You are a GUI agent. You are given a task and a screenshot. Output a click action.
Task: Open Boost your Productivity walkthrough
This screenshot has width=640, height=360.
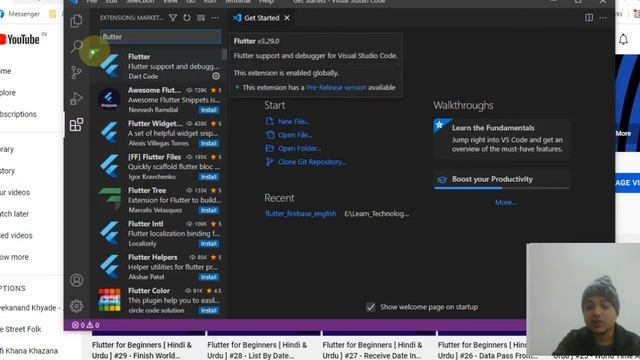502,180
